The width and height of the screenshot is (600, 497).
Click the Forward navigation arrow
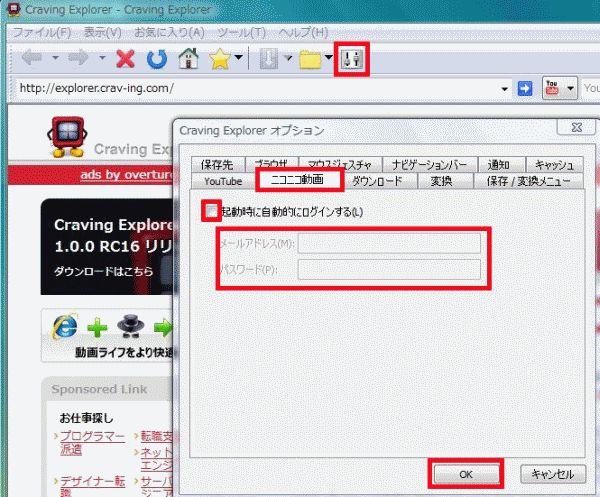click(78, 58)
